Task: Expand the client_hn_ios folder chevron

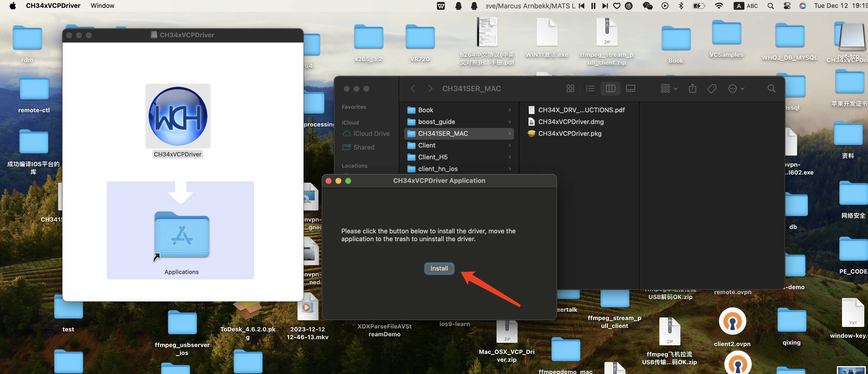Action: 510,169
